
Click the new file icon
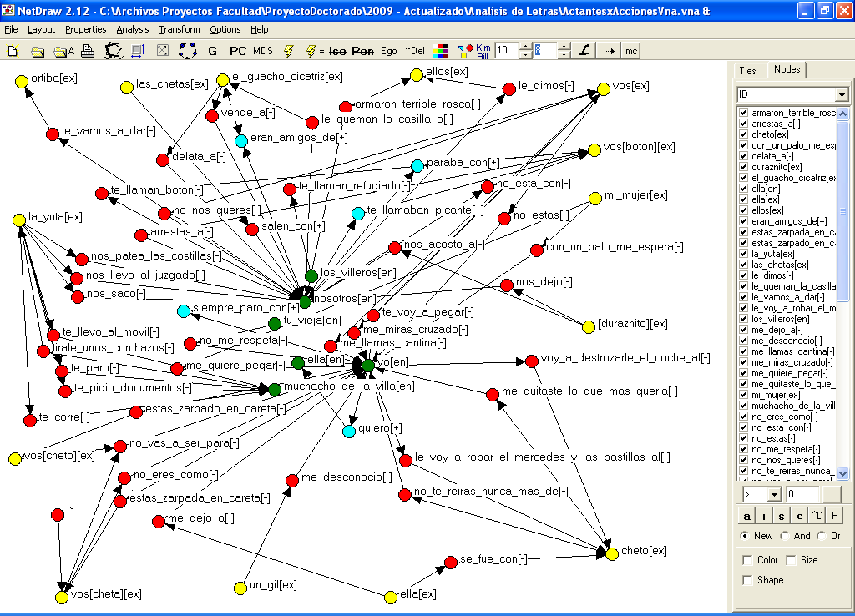13,51
